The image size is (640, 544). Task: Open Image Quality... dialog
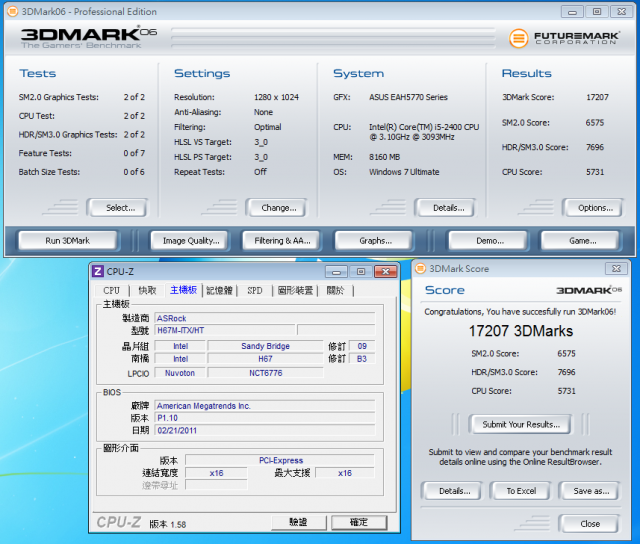191,241
